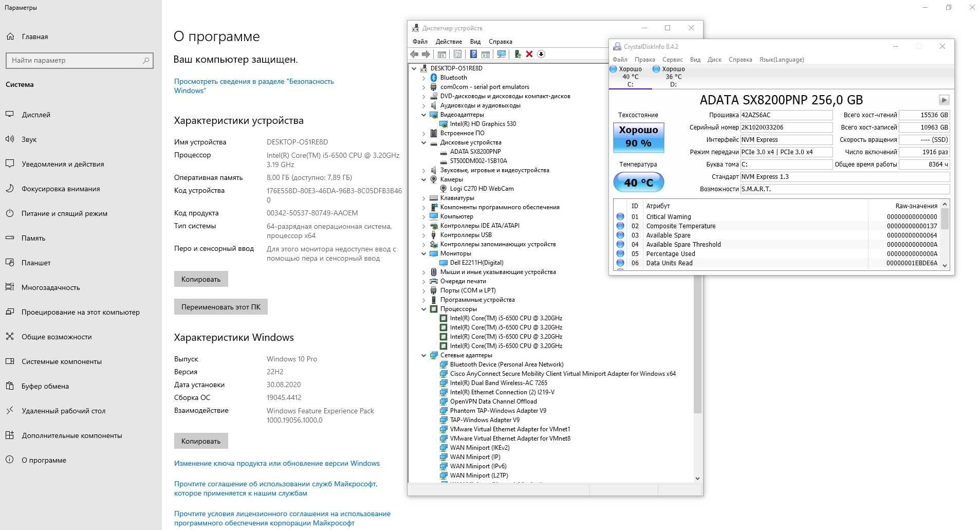Screen dimensions: 980x530
Task: Click Critical Warning status circle in SMART list
Action: click(x=620, y=217)
